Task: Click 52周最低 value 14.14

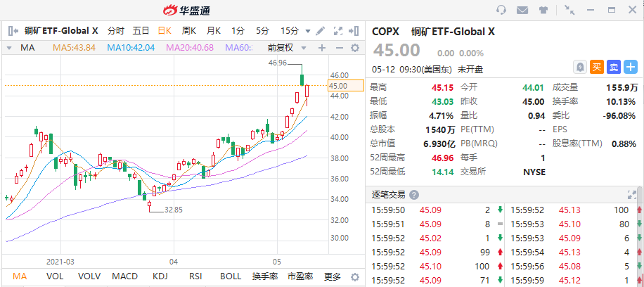Action: (443, 172)
